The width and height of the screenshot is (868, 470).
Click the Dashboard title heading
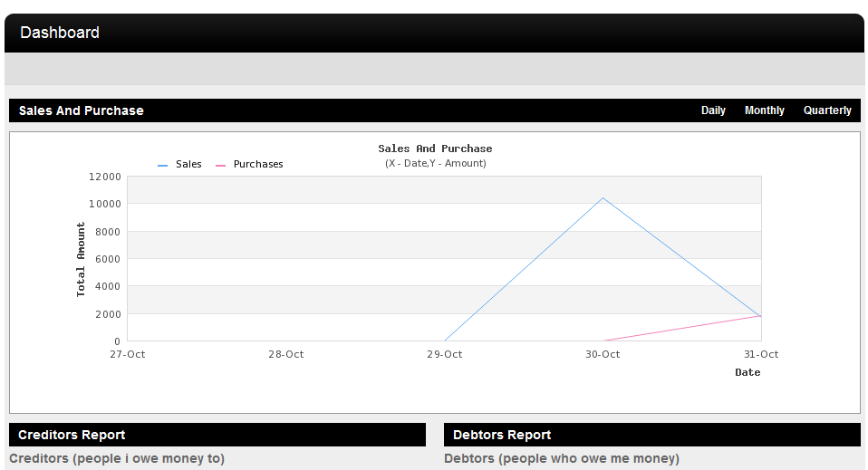point(60,33)
